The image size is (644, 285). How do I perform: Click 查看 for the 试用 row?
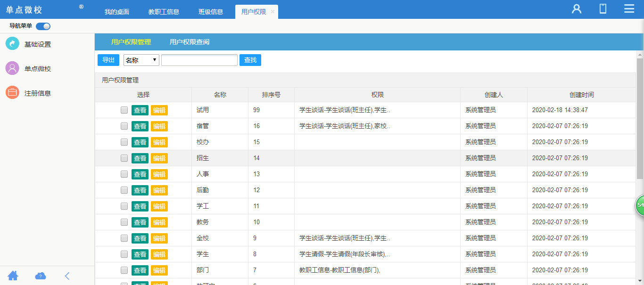coord(140,110)
